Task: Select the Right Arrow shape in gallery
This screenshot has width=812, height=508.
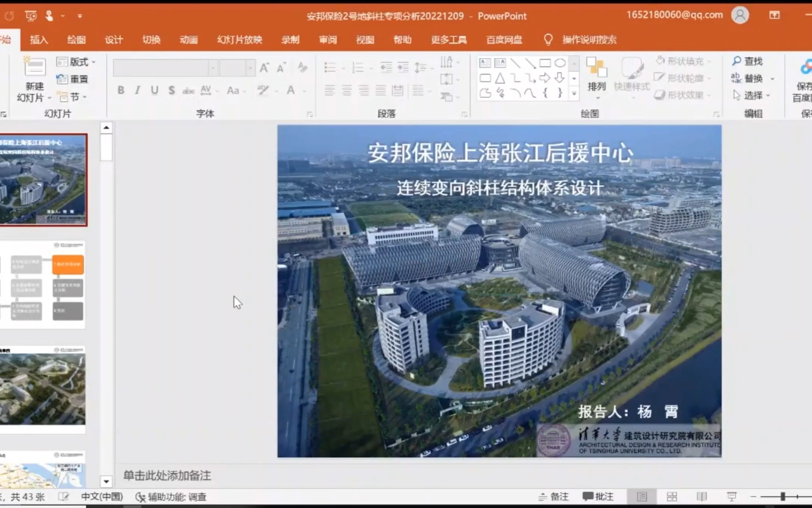Action: click(545, 78)
